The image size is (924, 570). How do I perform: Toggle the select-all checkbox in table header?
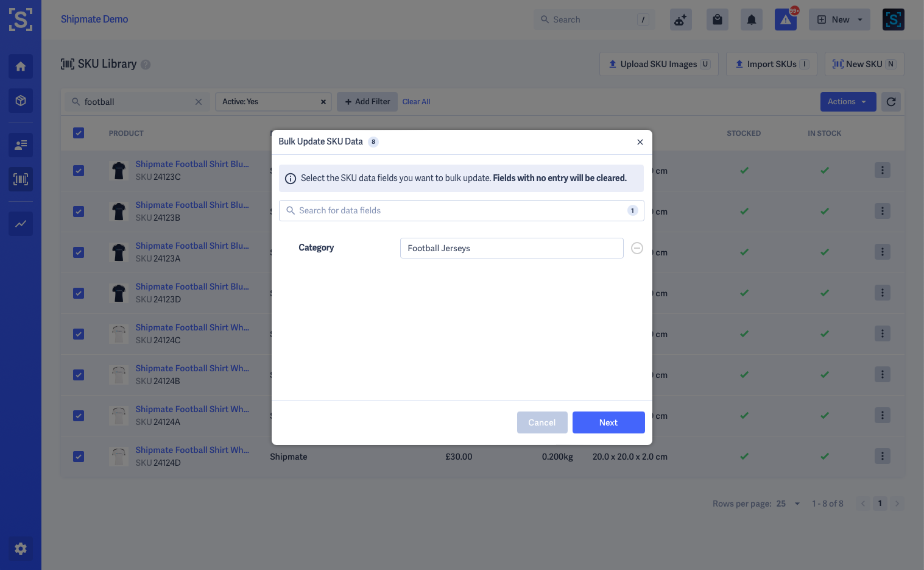click(x=79, y=133)
